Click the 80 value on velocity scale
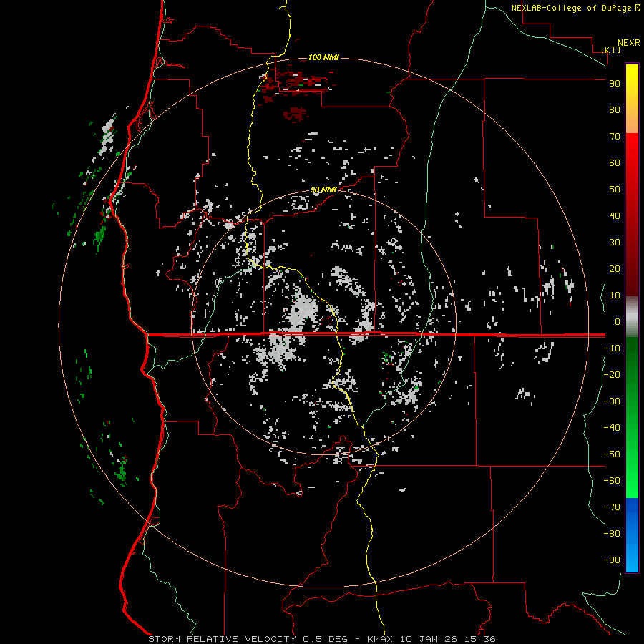This screenshot has width=644, height=644. pos(615,109)
